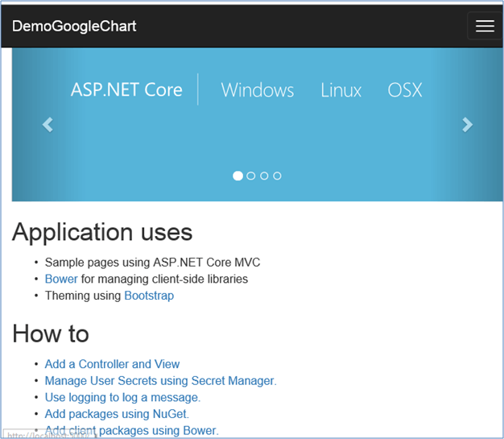Select the first carousel indicator dot
504x439 pixels.
(x=238, y=176)
